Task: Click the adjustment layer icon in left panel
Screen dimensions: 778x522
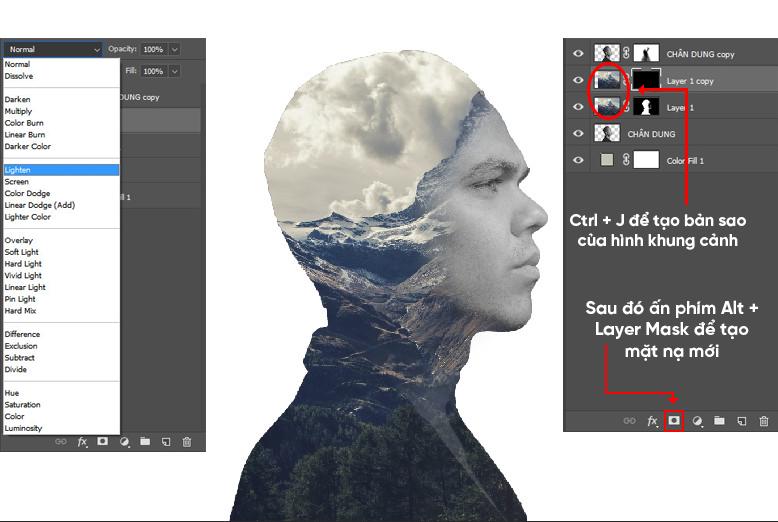Action: click(124, 442)
